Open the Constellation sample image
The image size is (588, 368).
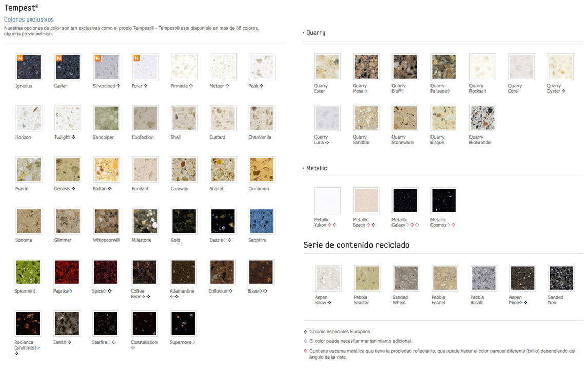pos(144,323)
